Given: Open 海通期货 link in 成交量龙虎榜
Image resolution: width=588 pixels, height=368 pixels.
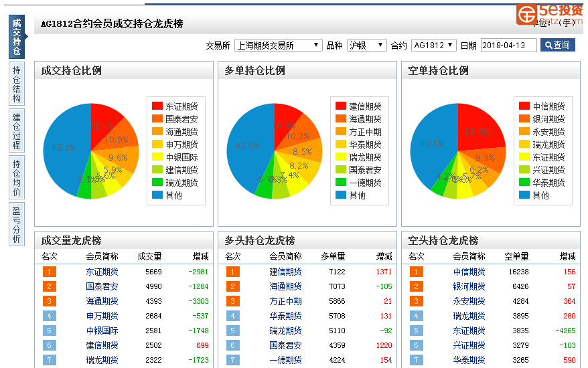Looking at the screenshot, I should 102,301.
